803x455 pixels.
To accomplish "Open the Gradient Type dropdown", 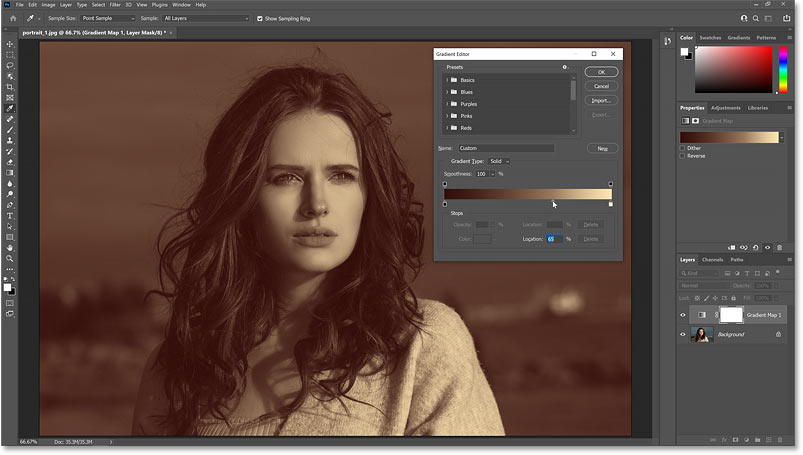I will pyautogui.click(x=499, y=161).
